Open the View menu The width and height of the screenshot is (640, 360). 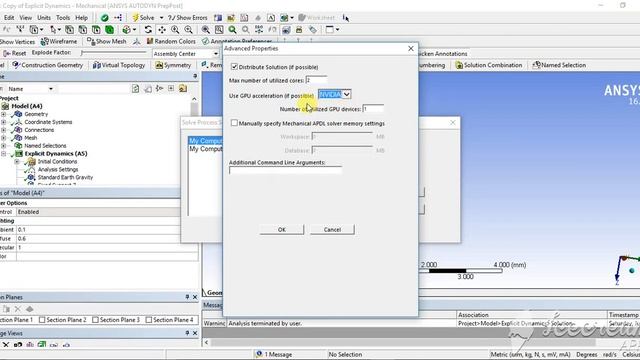tap(25, 18)
